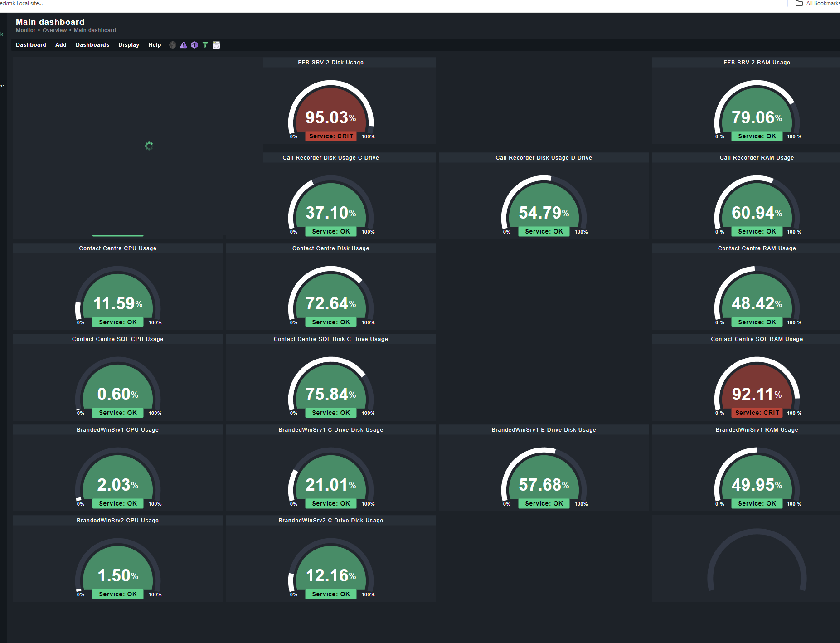840x643 pixels.
Task: Open the Help dropdown
Action: pos(155,45)
